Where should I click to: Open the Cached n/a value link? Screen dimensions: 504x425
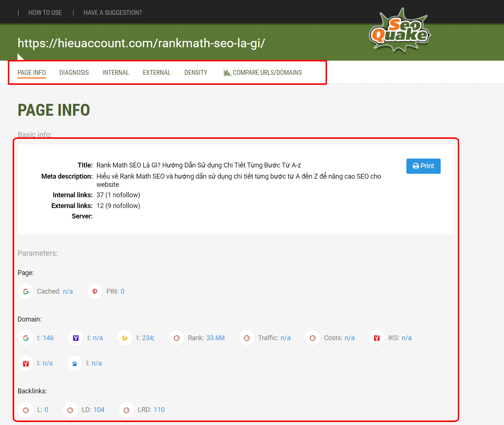pos(68,291)
